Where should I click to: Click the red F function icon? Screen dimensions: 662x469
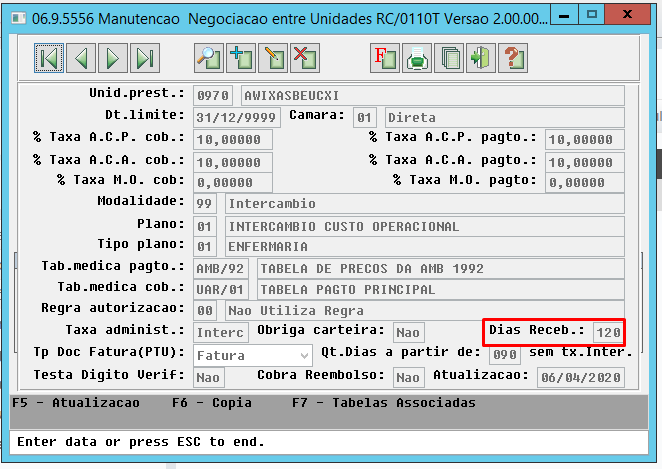pyautogui.click(x=385, y=58)
